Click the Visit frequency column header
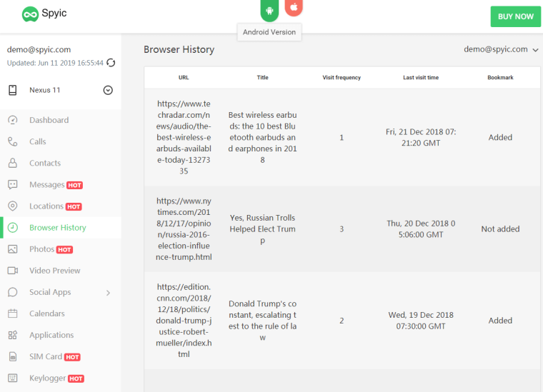This screenshot has height=392, width=543. click(342, 78)
